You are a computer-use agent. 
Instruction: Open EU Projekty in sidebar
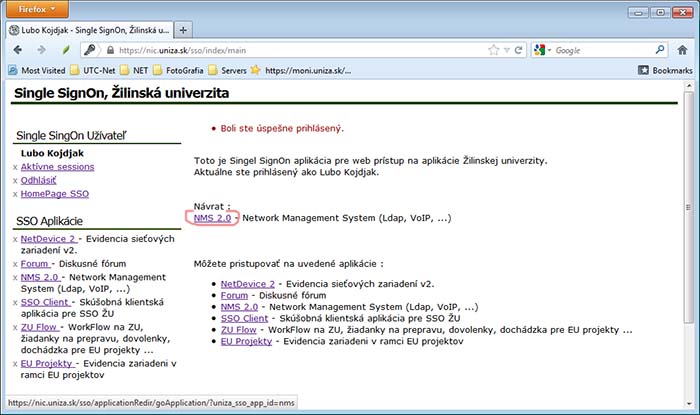coord(46,364)
